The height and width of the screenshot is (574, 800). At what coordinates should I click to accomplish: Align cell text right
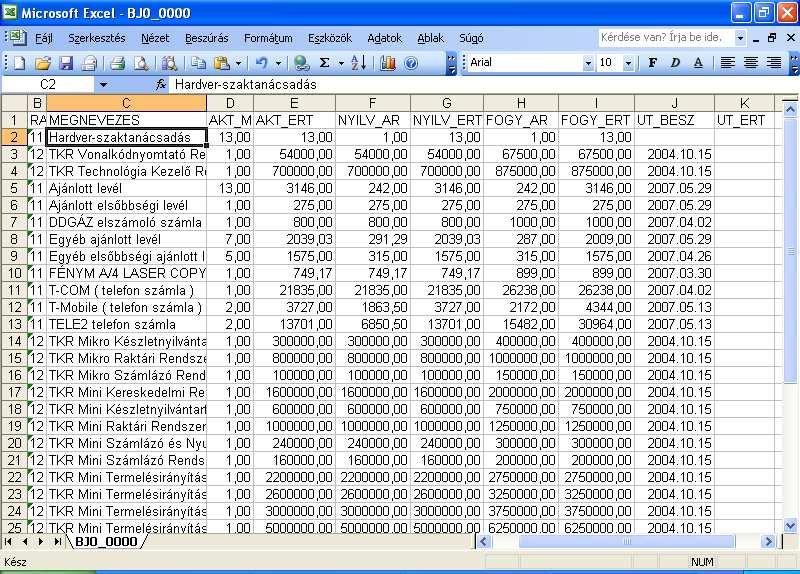774,63
